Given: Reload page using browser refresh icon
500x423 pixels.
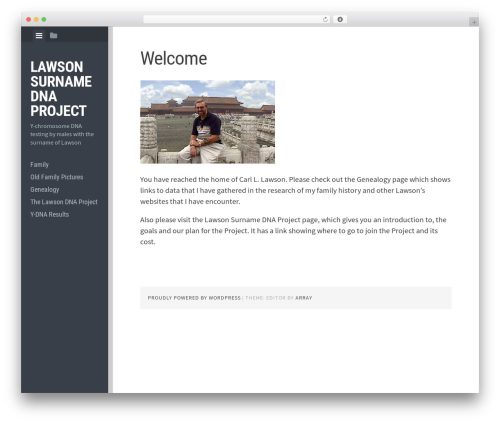Looking at the screenshot, I should pos(325,20).
